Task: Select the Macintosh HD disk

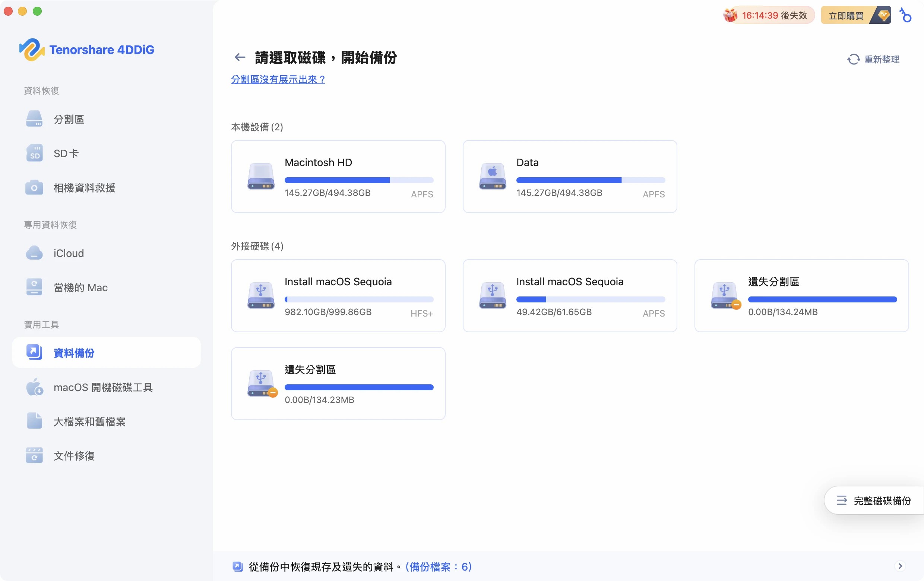Action: pyautogui.click(x=338, y=177)
